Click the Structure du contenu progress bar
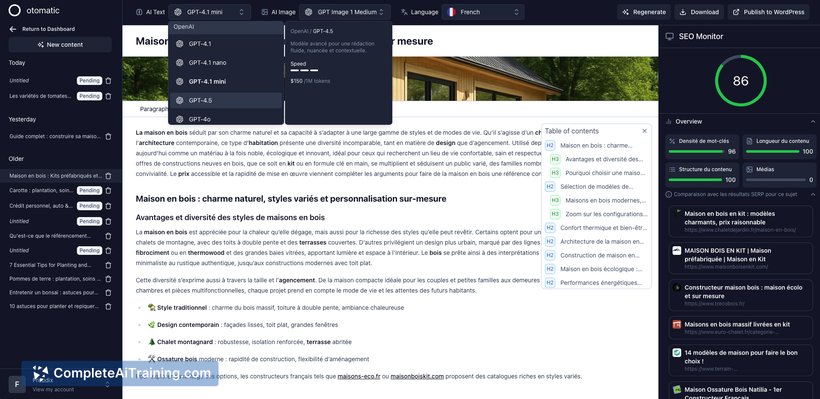Viewport: 820px width, 399px height. pyautogui.click(x=695, y=180)
